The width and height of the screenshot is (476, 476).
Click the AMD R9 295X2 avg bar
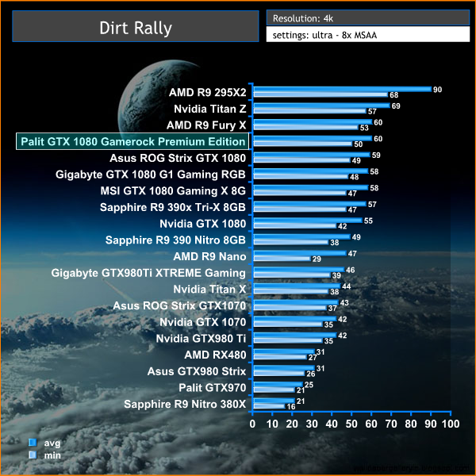pos(343,89)
